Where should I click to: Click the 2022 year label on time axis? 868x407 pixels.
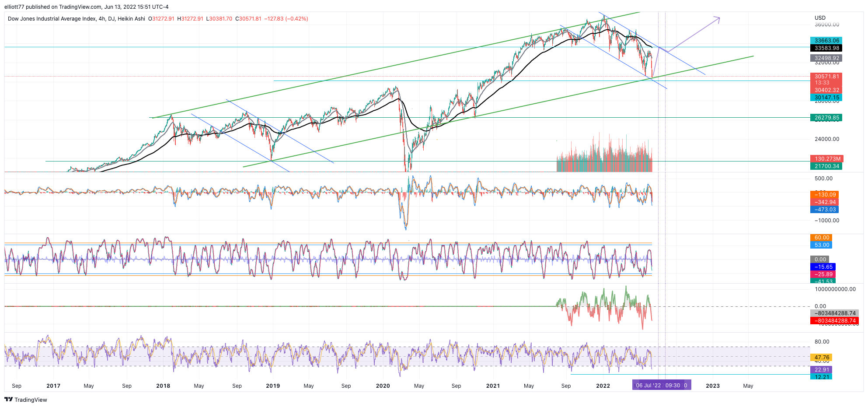pos(603,386)
